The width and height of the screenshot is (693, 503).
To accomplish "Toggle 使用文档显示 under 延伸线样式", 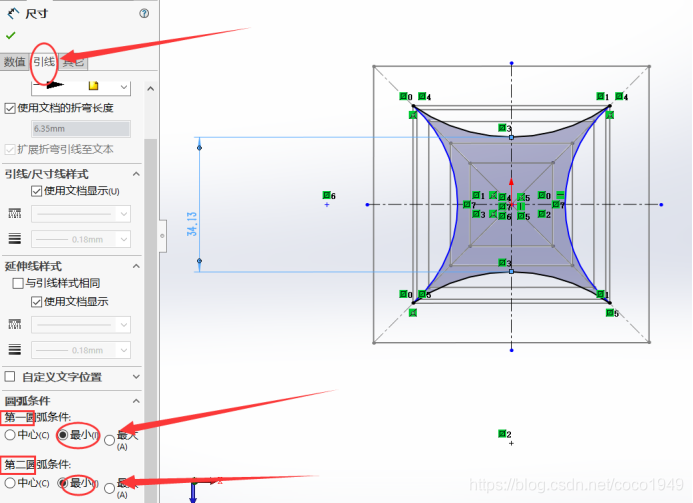I will [x=36, y=302].
